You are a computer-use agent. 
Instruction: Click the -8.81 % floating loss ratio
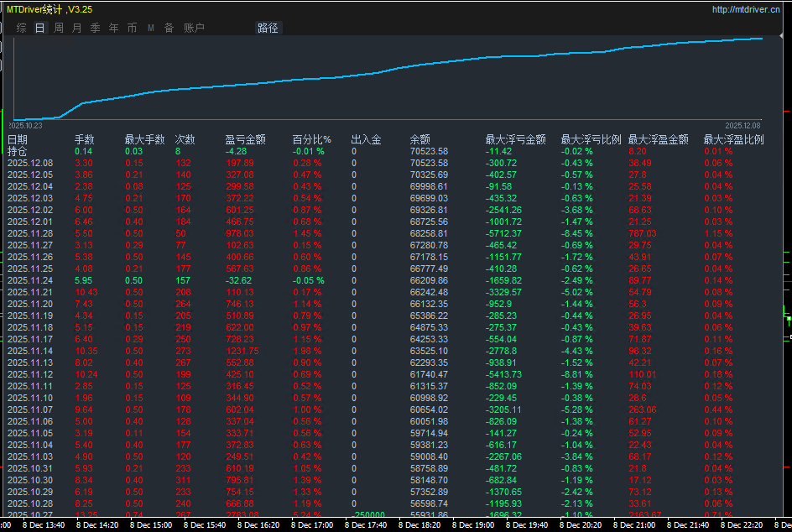point(577,374)
